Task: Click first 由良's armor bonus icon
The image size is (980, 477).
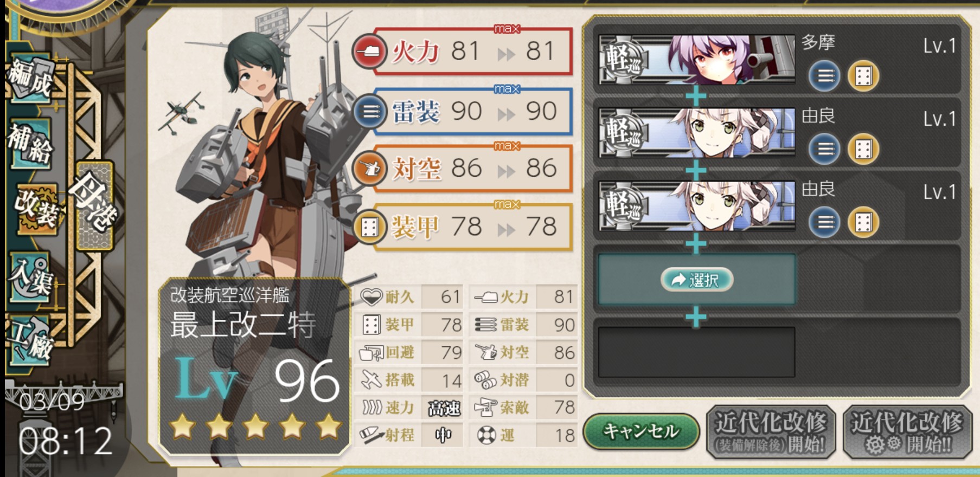Action: tap(863, 149)
